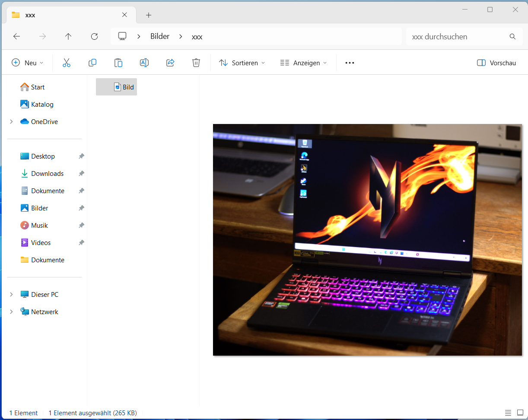
Task: Click xxx in the address breadcrumb
Action: [x=197, y=37]
